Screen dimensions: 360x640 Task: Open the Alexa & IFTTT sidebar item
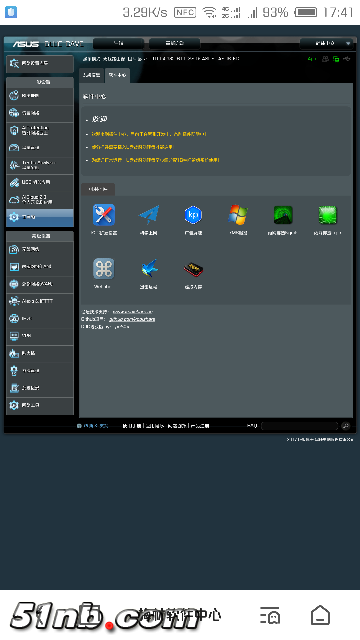tap(40, 301)
